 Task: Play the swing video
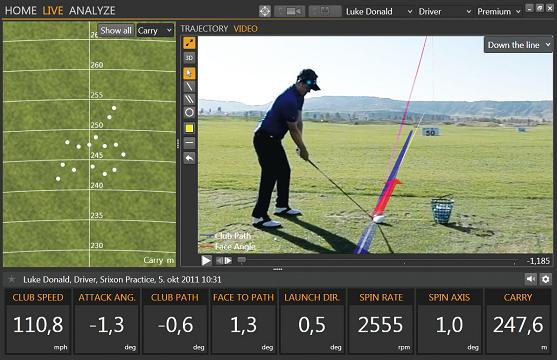tap(206, 260)
